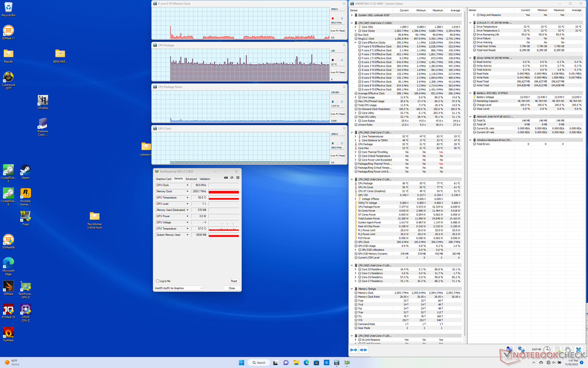Click Reset in CPU Package graph

point(342,72)
